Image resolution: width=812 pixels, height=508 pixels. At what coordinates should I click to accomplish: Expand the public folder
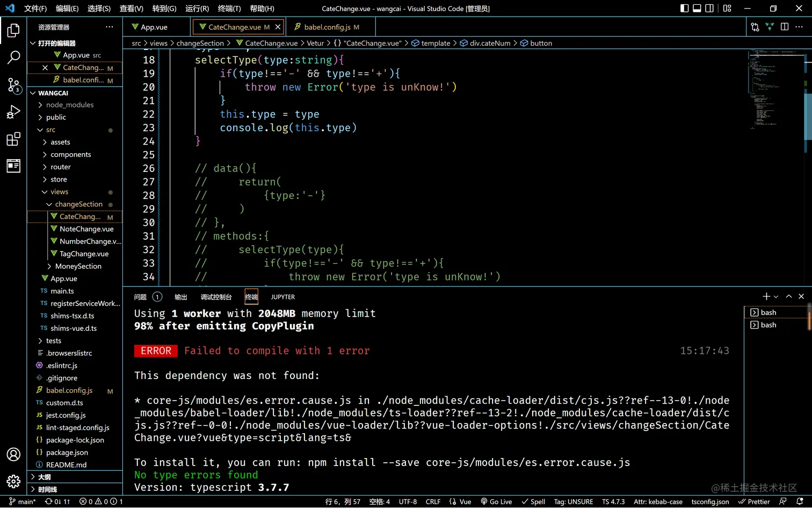(x=75, y=117)
